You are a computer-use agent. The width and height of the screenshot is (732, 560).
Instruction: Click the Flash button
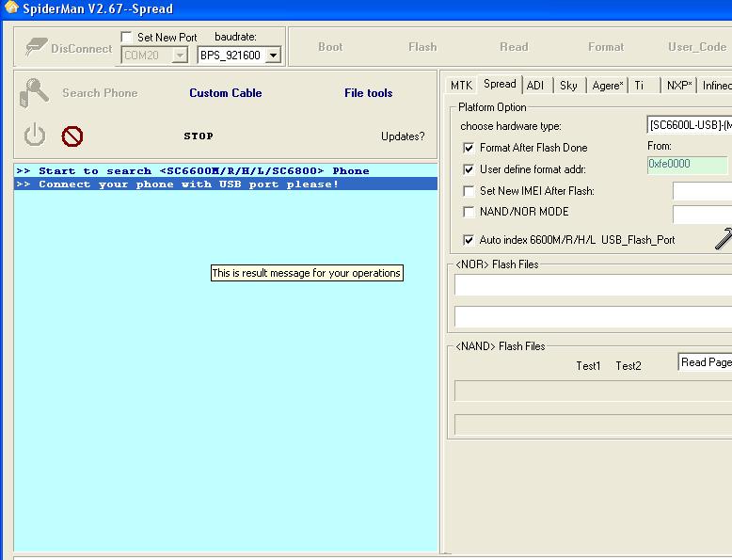pyautogui.click(x=422, y=47)
